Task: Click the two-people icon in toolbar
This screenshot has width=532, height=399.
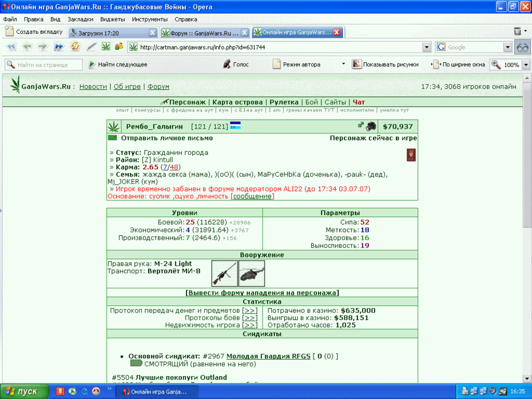Action: 119,46
